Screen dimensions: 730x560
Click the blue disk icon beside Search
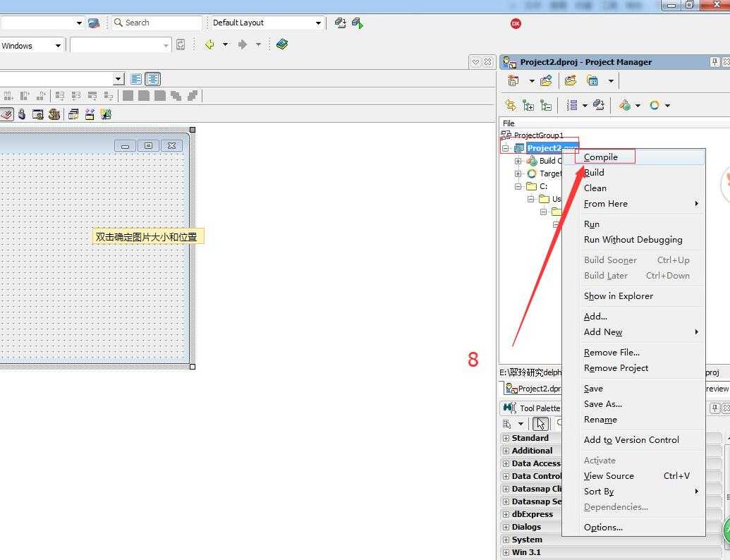click(94, 23)
